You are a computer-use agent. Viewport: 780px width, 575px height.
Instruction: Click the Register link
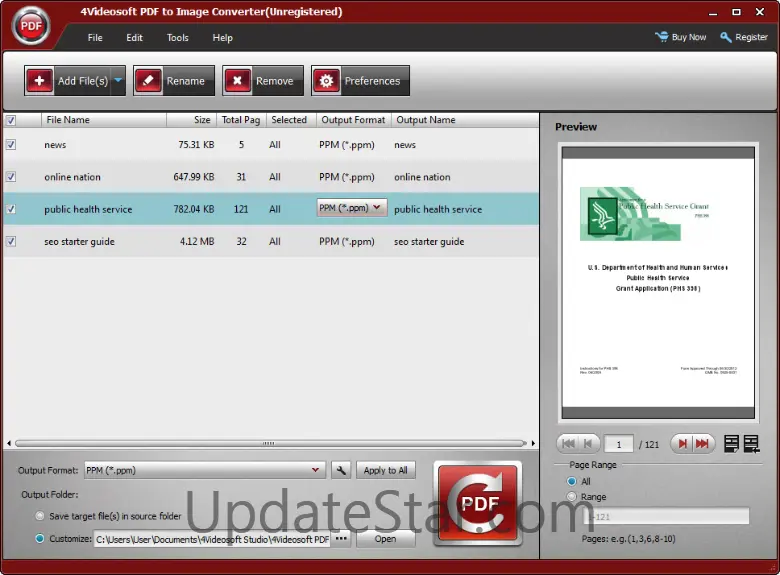[751, 37]
